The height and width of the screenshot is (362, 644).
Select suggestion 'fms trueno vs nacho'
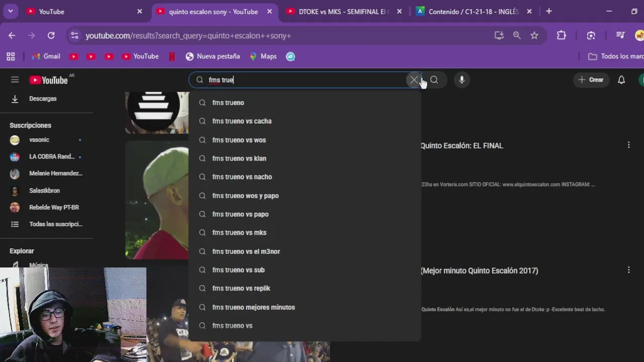(304, 177)
